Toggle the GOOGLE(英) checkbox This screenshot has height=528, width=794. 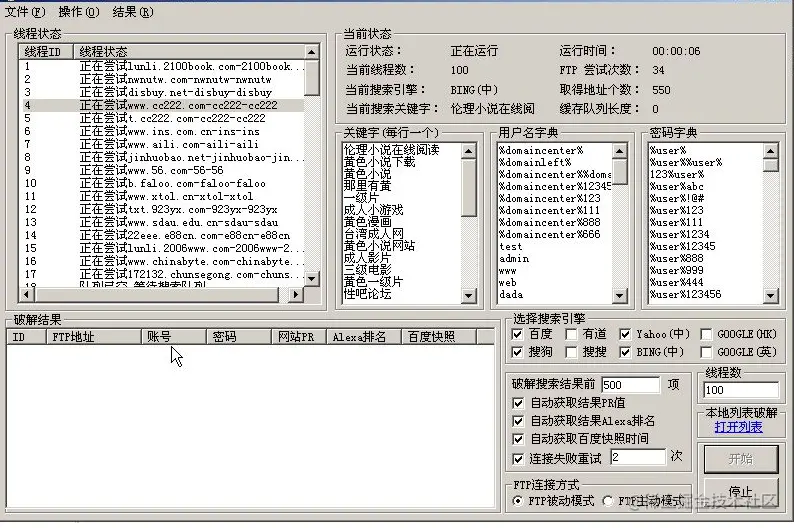coord(706,352)
